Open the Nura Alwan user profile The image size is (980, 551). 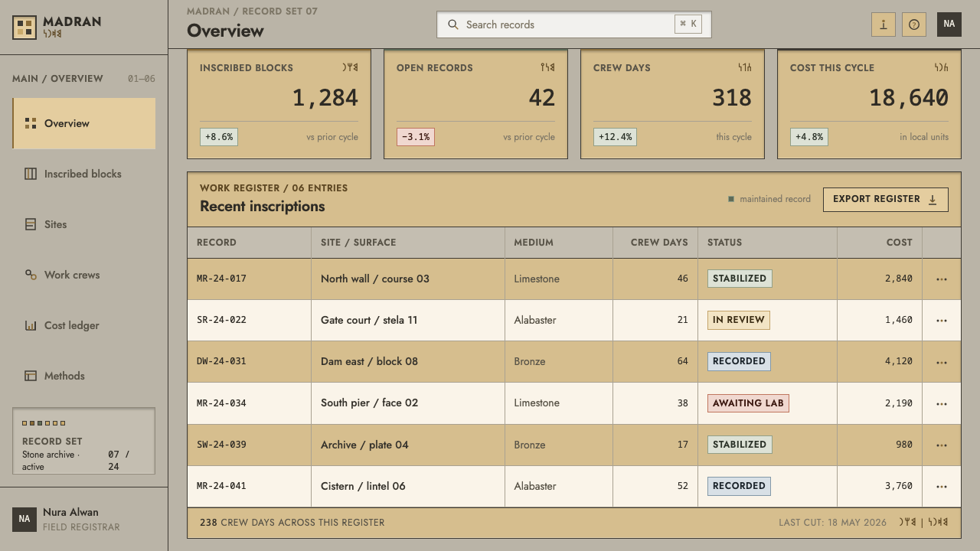(84, 519)
